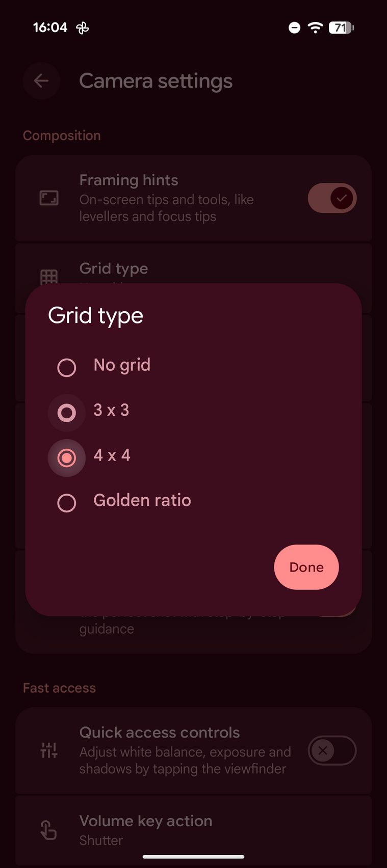Viewport: 387px width, 868px height.
Task: Toggle the Quick access controls switch
Action: (332, 750)
